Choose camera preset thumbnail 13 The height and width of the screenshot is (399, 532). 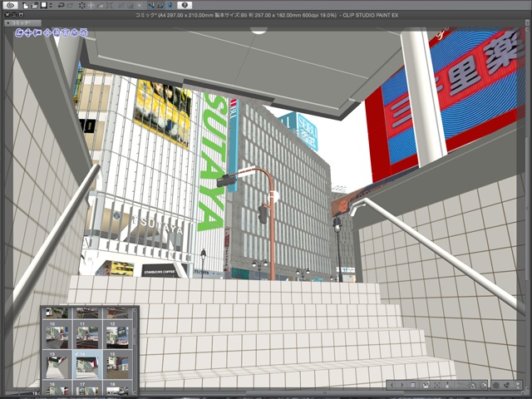pyautogui.click(x=57, y=366)
